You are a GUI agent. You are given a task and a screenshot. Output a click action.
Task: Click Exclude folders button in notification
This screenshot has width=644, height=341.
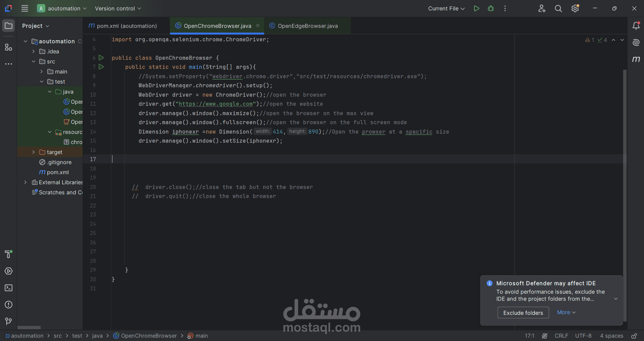pyautogui.click(x=523, y=313)
